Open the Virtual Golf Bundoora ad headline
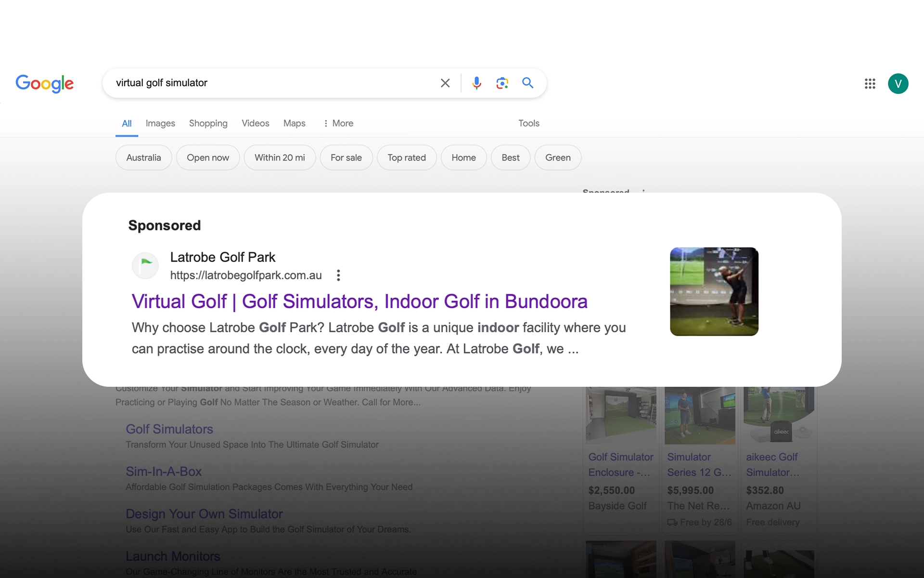Viewport: 924px width, 578px height. 359,302
